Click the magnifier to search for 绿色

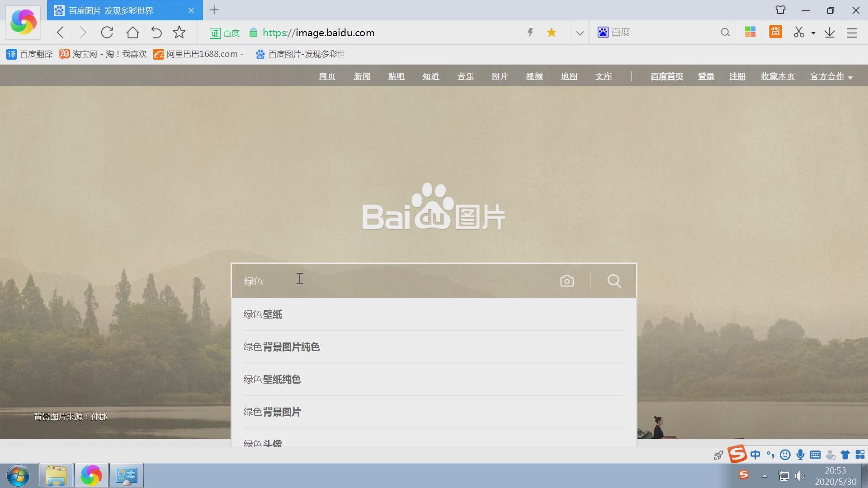coord(614,281)
